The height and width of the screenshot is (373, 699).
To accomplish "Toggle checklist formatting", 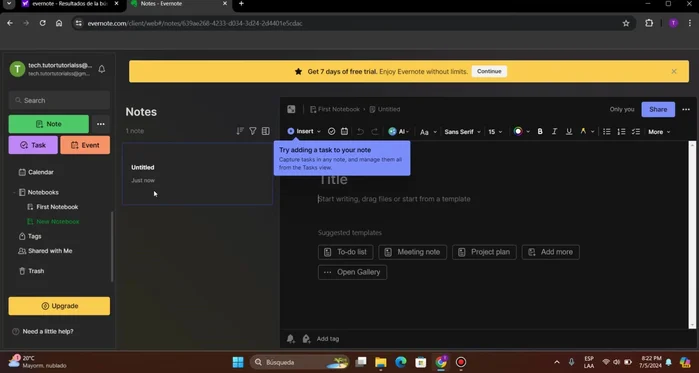I will coord(636,131).
